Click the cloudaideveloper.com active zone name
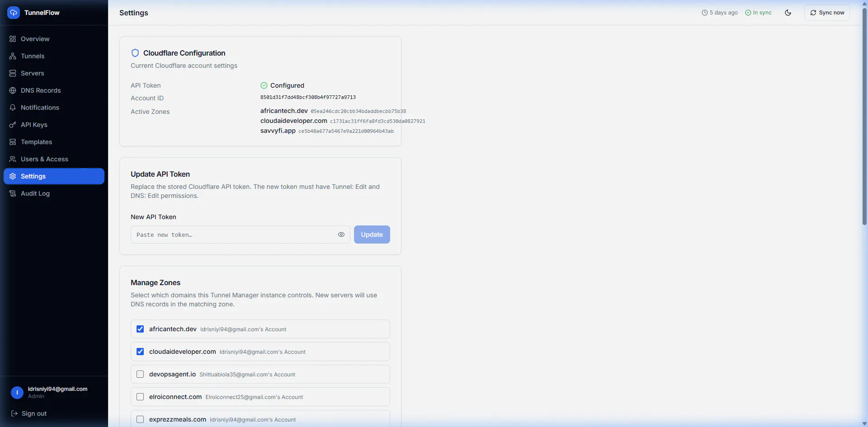The image size is (868, 427). pos(294,121)
